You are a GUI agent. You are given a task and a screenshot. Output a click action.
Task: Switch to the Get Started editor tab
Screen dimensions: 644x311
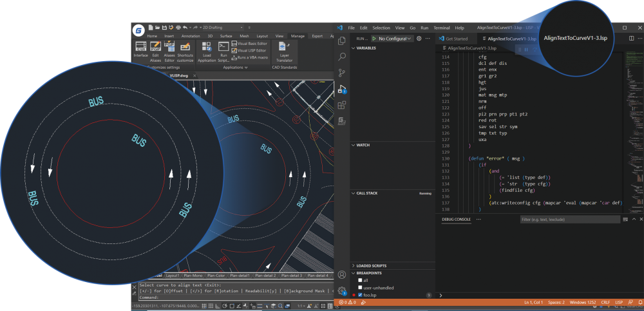(x=457, y=39)
